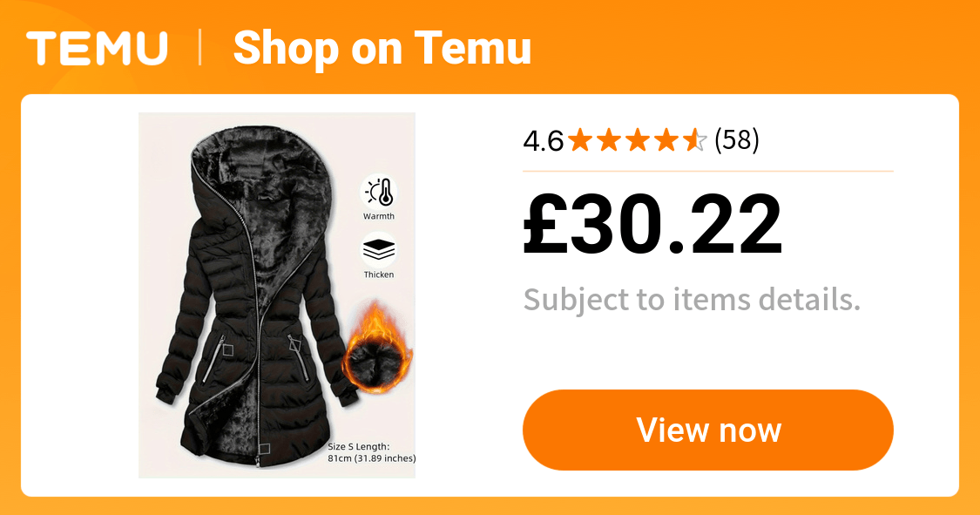This screenshot has width=980, height=515.
Task: Click the TEMU logo
Action: [97, 48]
